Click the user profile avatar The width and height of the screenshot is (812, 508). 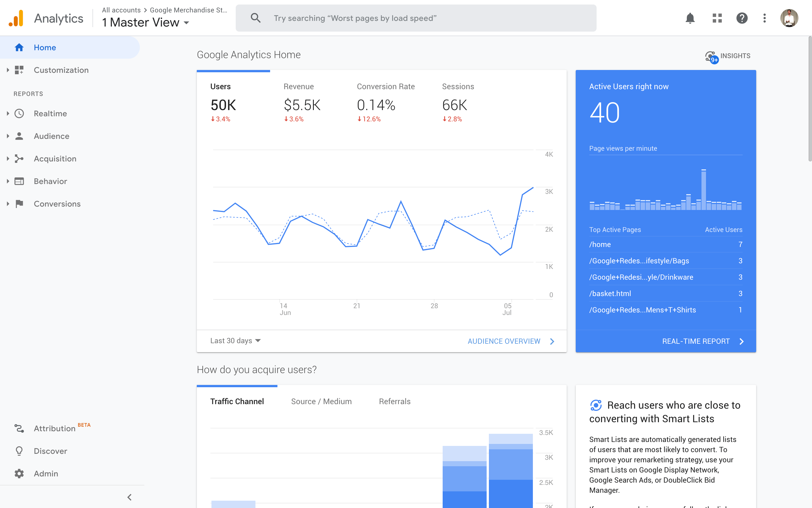pos(789,18)
